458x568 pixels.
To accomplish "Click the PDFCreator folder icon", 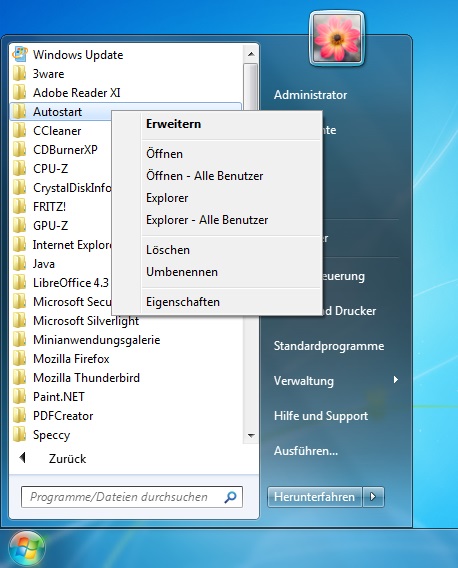I will pos(19,415).
